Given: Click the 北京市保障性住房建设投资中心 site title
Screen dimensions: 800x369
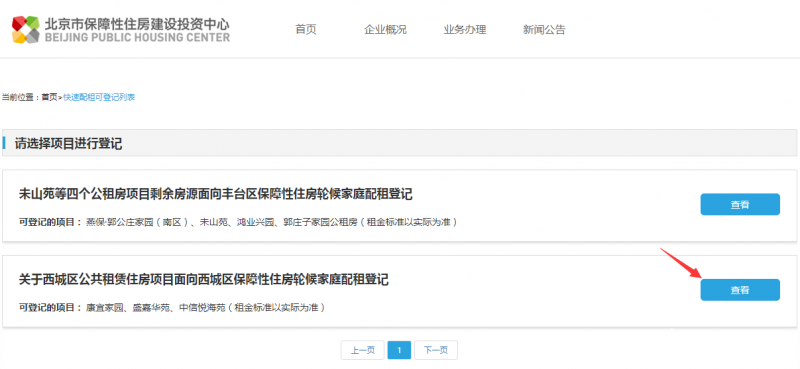Looking at the screenshot, I should pyautogui.click(x=137, y=24).
